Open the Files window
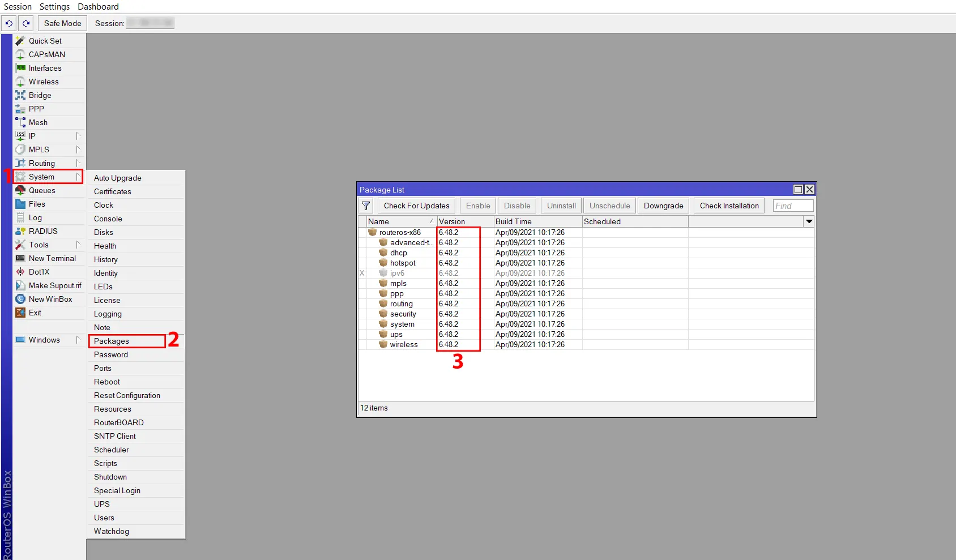 click(37, 204)
